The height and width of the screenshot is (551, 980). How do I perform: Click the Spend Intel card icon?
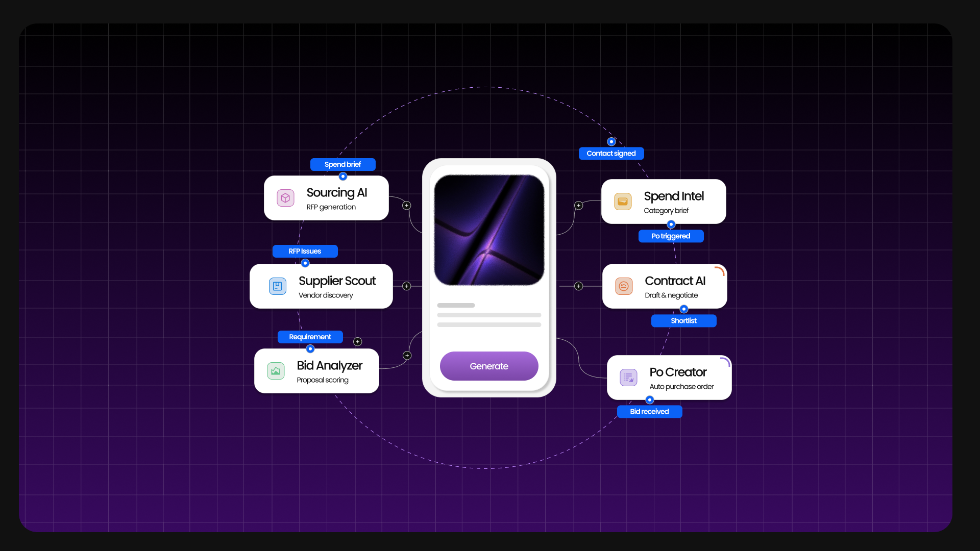623,202
